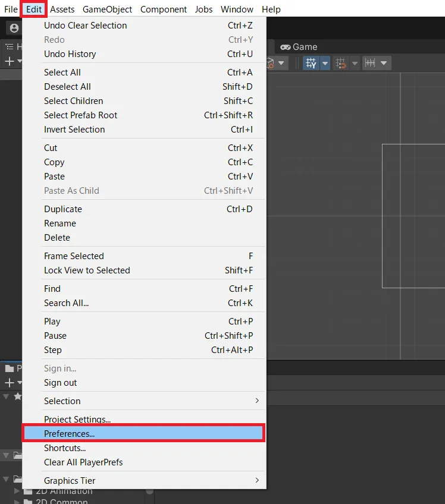Select Project Settings... menu entry
Image resolution: width=445 pixels, height=504 pixels.
77,420
